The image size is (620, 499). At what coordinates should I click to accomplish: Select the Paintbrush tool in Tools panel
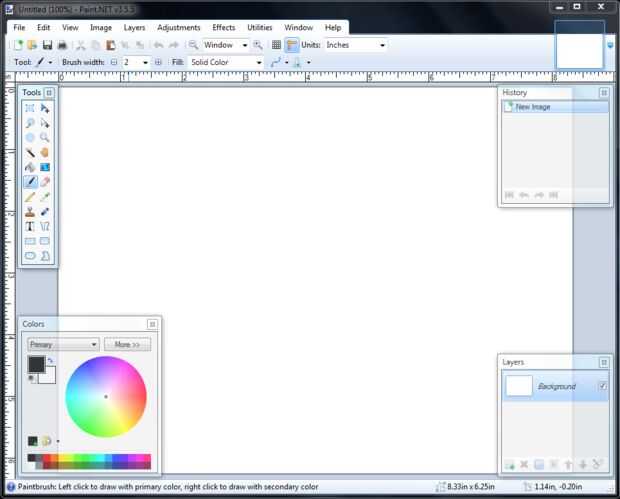tap(30, 182)
